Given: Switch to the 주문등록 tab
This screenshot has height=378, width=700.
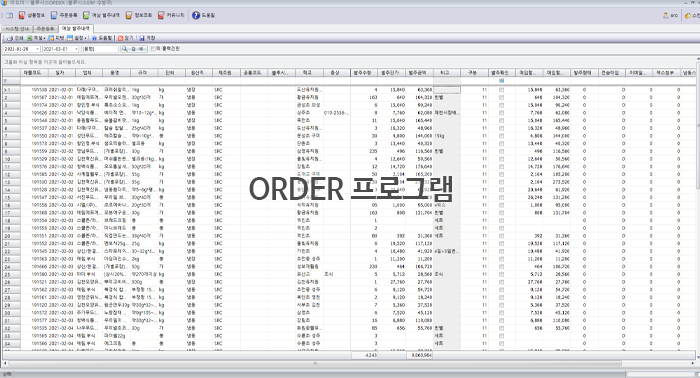Looking at the screenshot, I should coord(45,29).
